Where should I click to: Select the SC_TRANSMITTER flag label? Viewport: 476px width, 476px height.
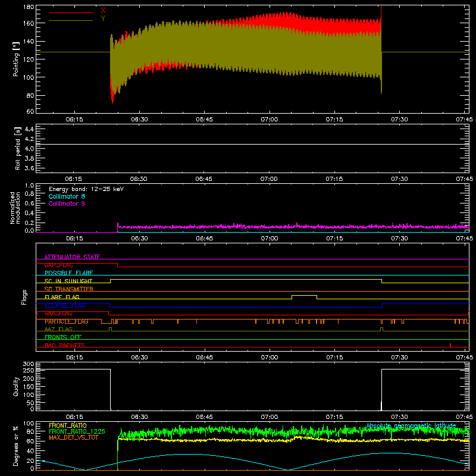pyautogui.click(x=69, y=289)
